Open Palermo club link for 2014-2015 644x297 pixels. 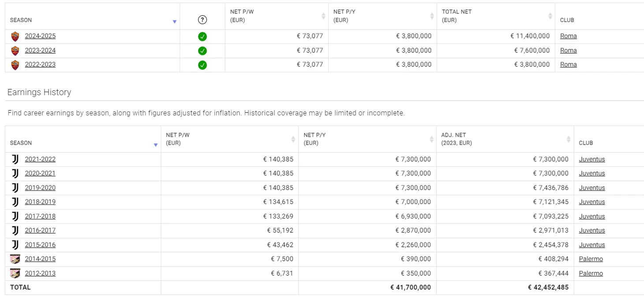coord(591,259)
